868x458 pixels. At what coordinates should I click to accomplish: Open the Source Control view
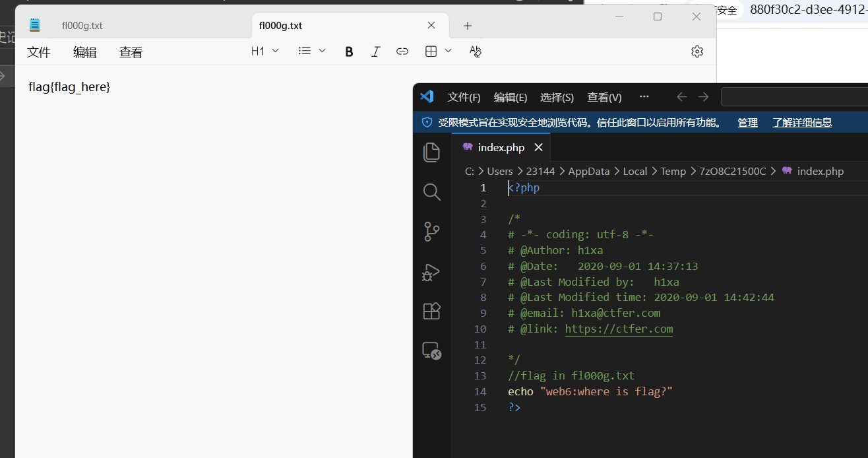431,232
